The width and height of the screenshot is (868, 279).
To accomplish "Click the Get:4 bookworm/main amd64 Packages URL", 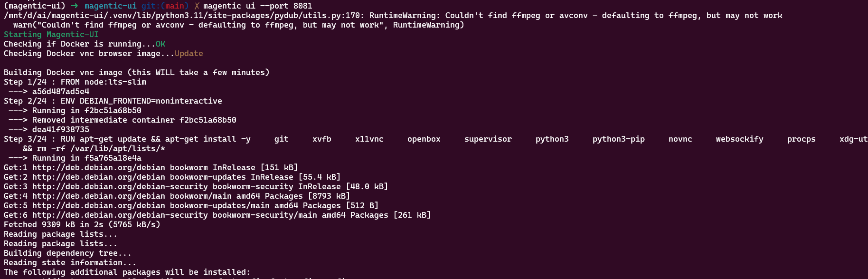I will tap(99, 196).
